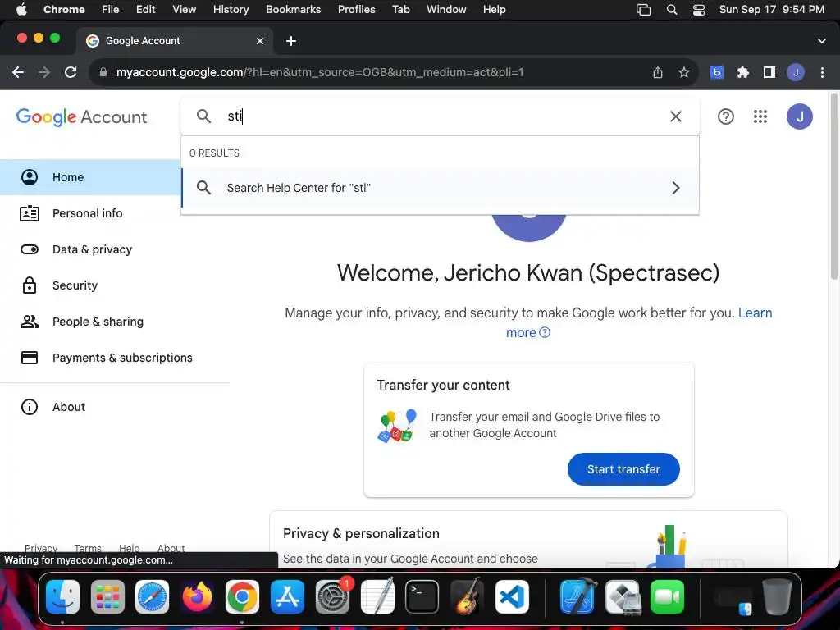Follow the Learn more link
Image resolution: width=840 pixels, height=630 pixels.
755,313
